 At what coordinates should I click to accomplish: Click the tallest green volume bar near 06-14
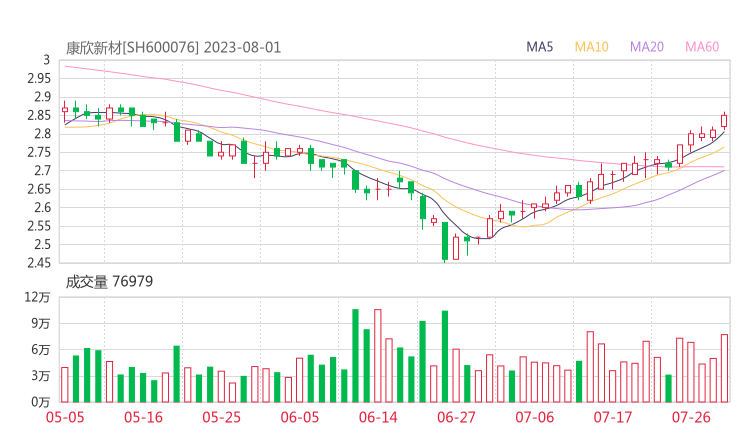(x=355, y=355)
